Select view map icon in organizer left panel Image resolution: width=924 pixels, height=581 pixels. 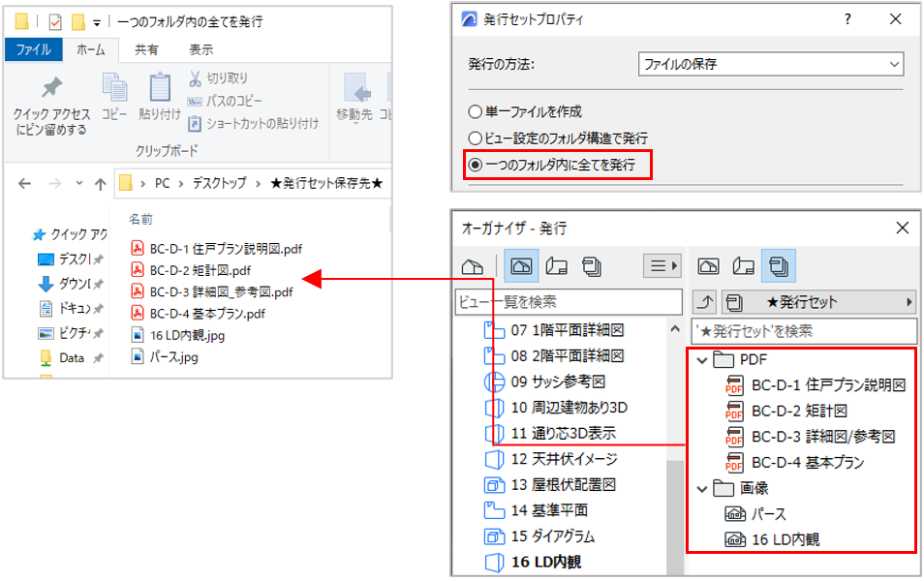pyautogui.click(x=521, y=265)
